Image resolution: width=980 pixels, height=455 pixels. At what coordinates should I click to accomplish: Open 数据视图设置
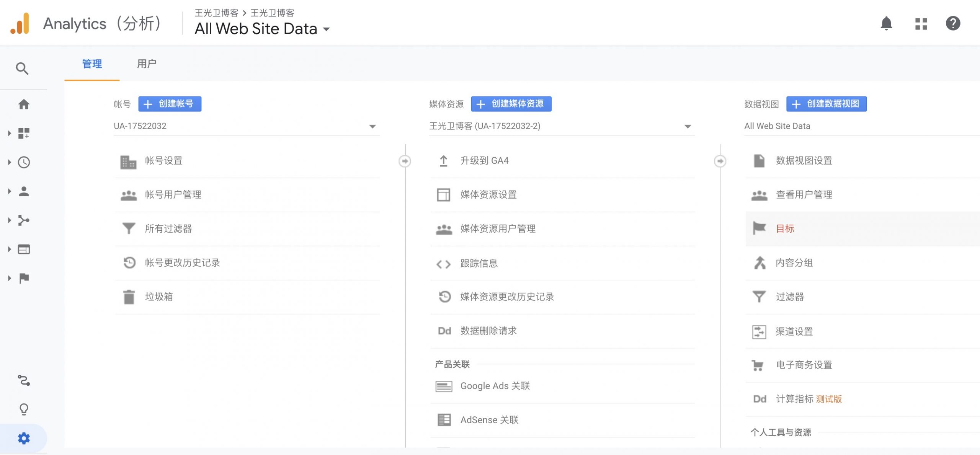coord(862,161)
